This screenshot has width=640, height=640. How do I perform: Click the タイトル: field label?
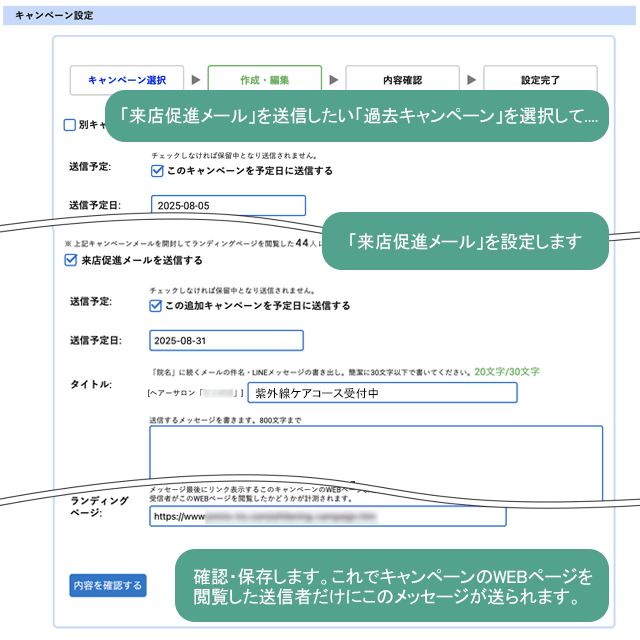[91, 384]
